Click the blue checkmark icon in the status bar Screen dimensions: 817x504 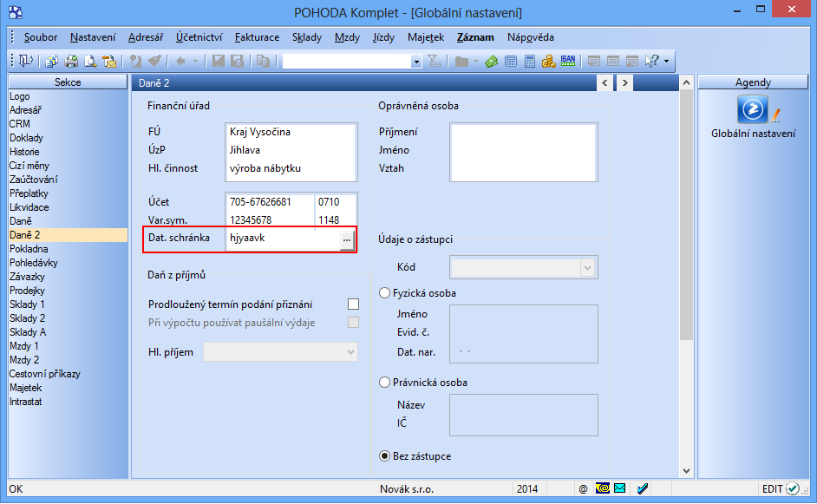pyautogui.click(x=643, y=488)
